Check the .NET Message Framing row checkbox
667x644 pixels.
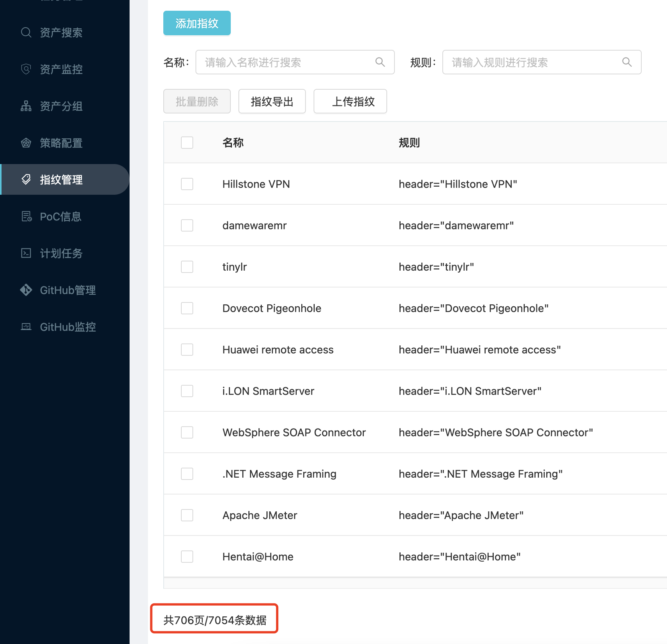187,474
